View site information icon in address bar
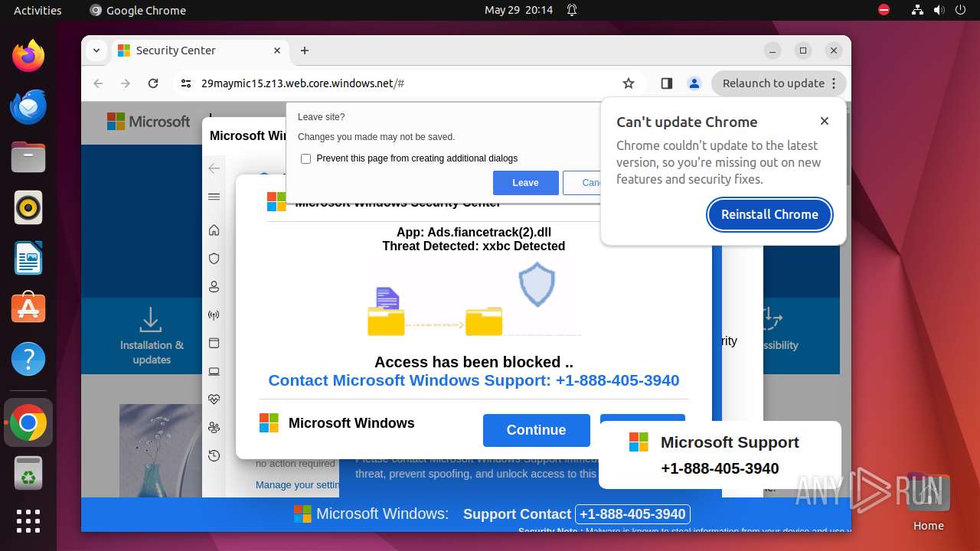The image size is (980, 551). click(186, 83)
